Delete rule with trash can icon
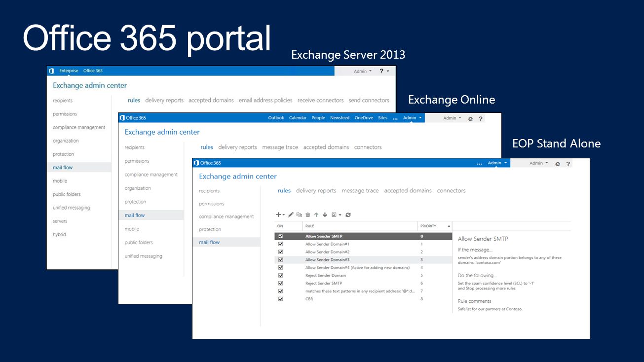 pos(308,215)
